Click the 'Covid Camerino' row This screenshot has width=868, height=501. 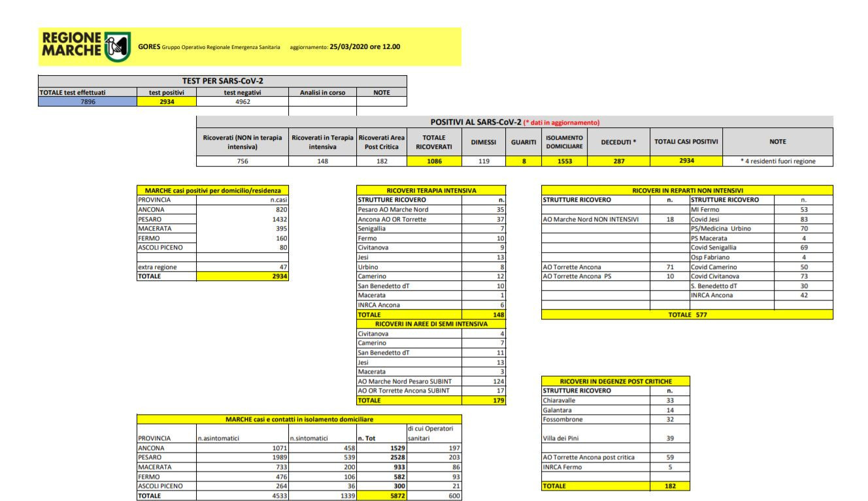(x=761, y=267)
